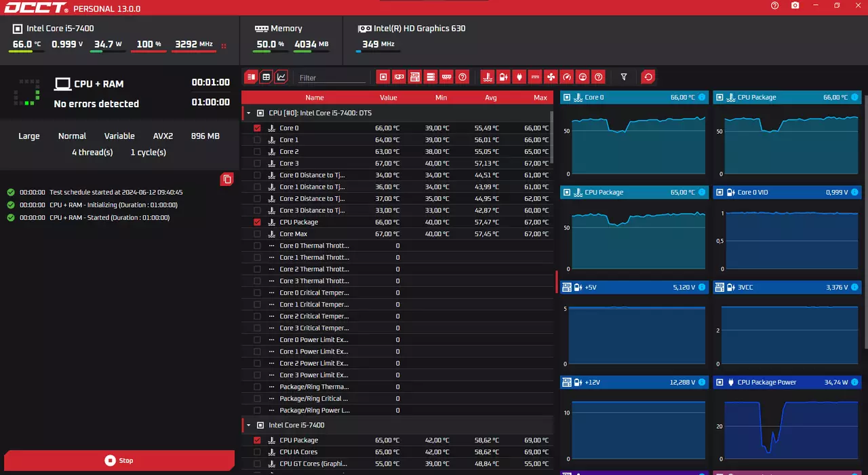Sort sensors by the Name column header
Screen dimensions: 868x475
point(315,98)
